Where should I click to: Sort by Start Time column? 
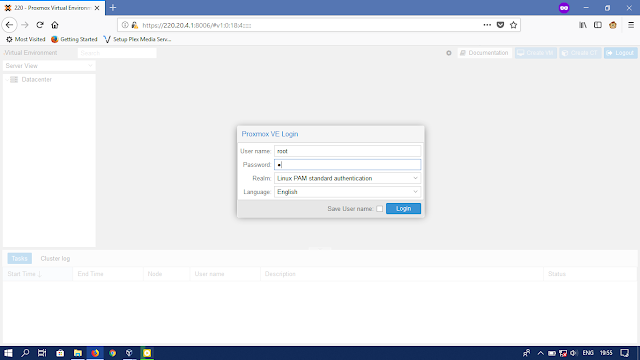pyautogui.click(x=38, y=274)
